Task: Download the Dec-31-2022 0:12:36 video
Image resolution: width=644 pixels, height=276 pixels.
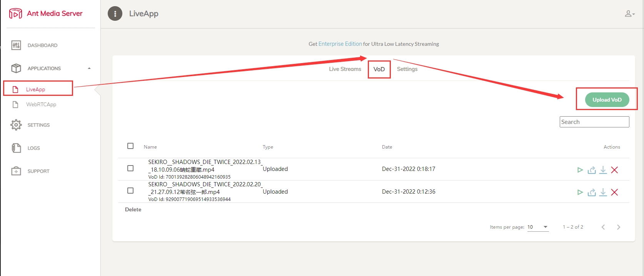Action: 603,192
